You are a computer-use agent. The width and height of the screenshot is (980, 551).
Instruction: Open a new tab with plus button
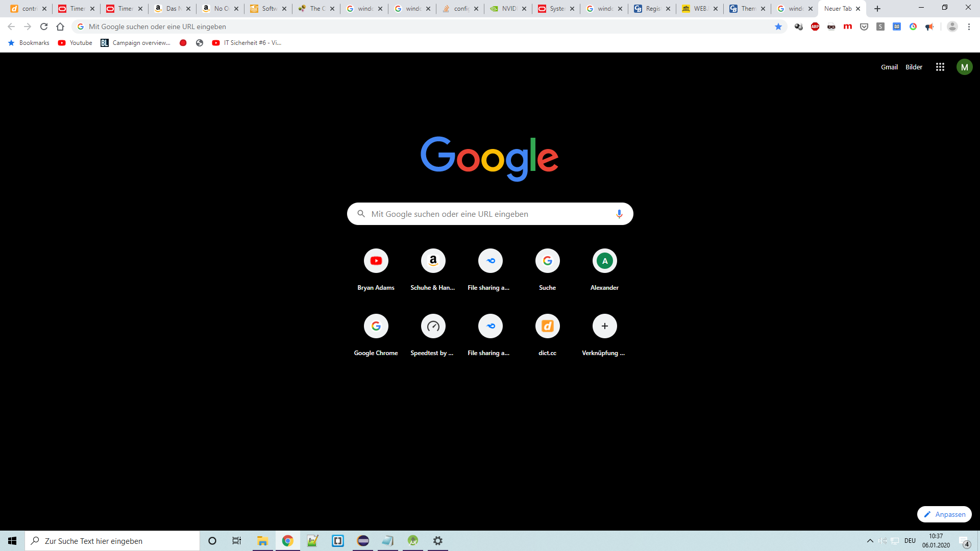click(x=877, y=9)
